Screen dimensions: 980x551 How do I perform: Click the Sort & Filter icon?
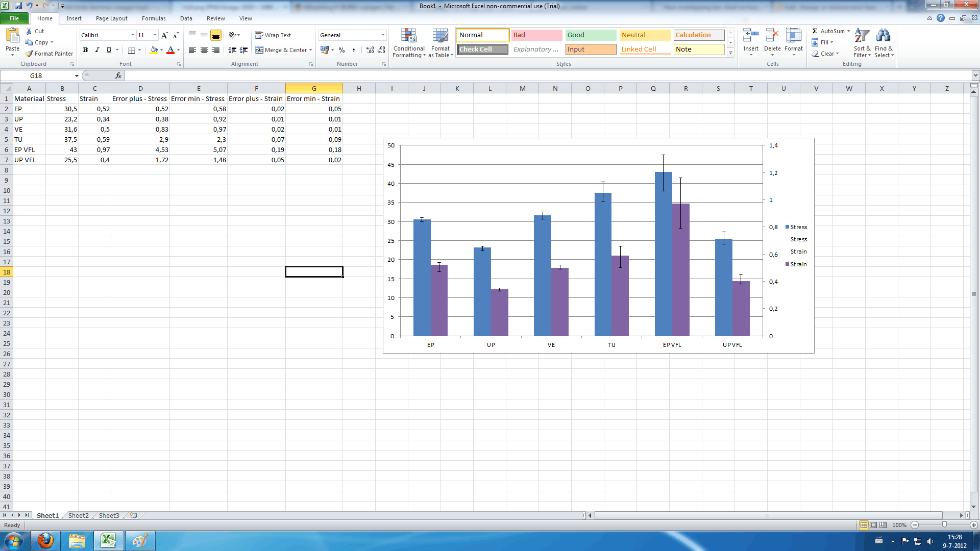[x=862, y=37]
